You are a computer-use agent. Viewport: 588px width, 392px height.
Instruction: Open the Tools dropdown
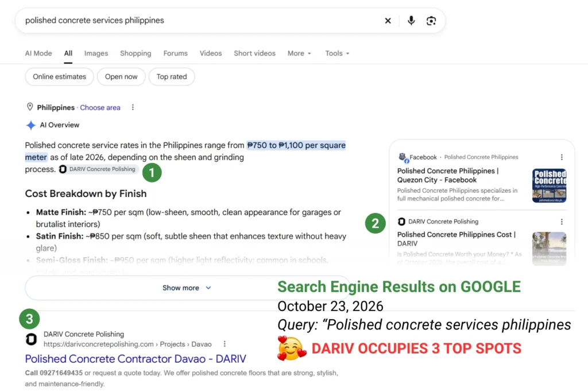(337, 53)
